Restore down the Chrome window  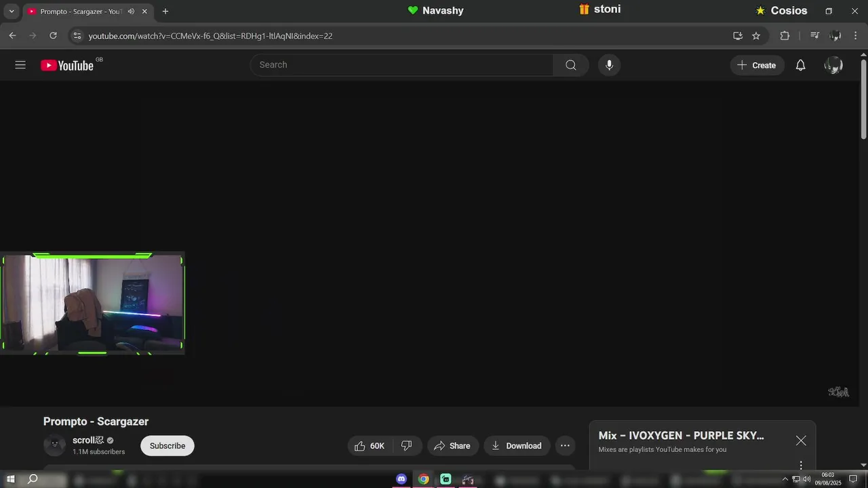[829, 12]
